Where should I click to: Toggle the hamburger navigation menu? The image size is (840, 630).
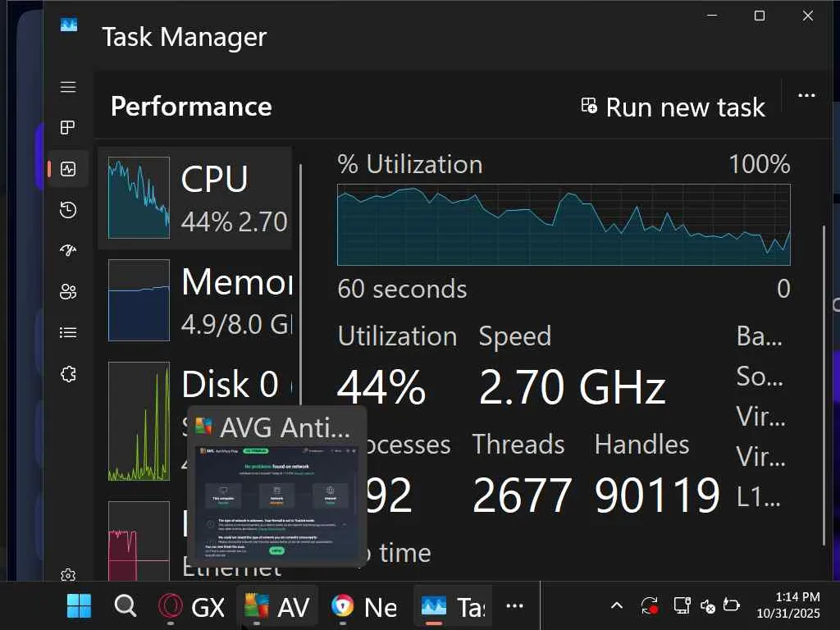(x=68, y=87)
